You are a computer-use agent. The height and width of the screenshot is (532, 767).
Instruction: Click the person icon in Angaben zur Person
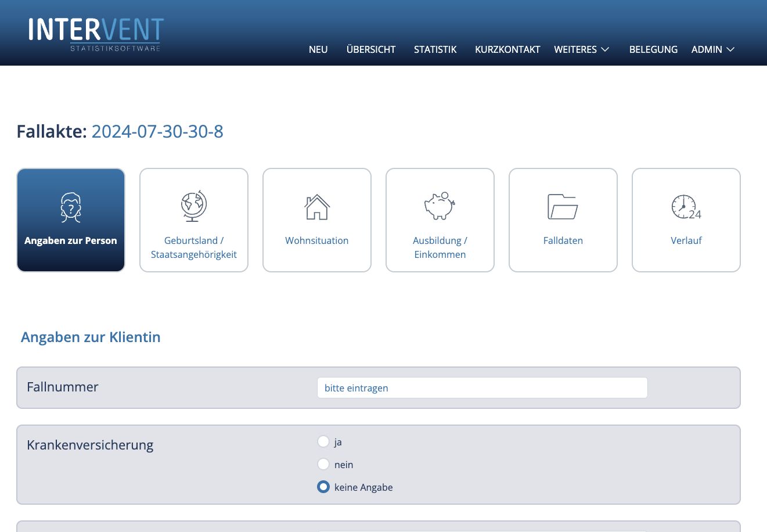pos(71,207)
